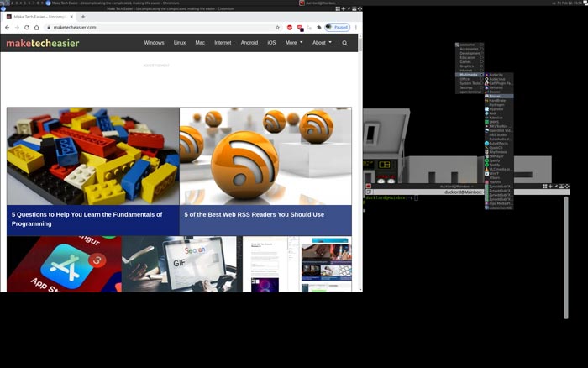Expand the Multimedia submenu entry

470,74
